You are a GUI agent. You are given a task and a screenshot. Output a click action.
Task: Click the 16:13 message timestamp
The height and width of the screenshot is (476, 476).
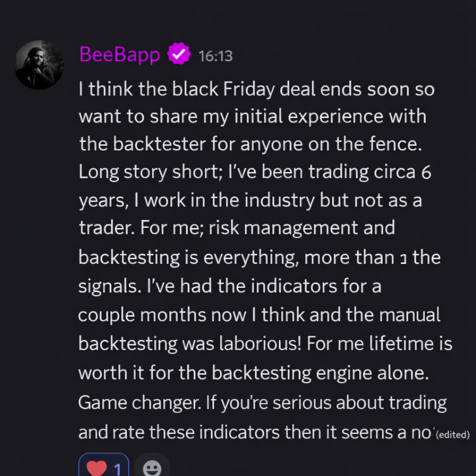[215, 56]
